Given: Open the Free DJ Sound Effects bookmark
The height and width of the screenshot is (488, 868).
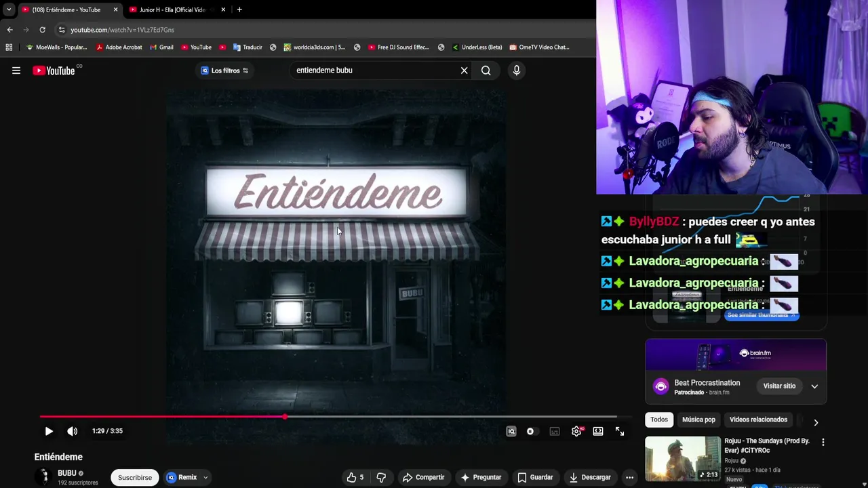Looking at the screenshot, I should tap(399, 47).
